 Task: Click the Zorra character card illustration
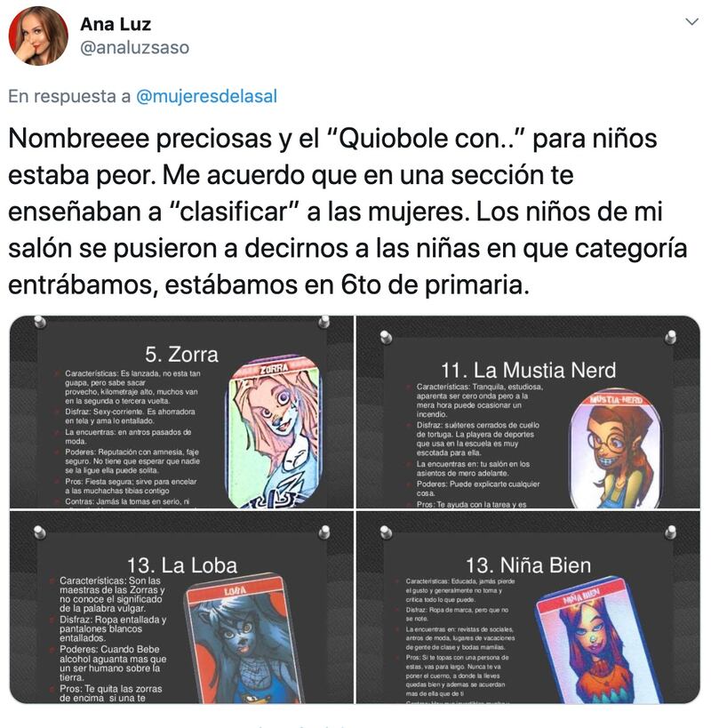274,433
